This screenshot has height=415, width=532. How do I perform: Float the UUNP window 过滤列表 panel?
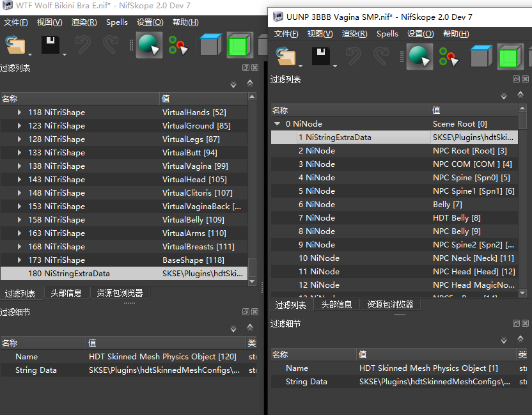(516, 79)
